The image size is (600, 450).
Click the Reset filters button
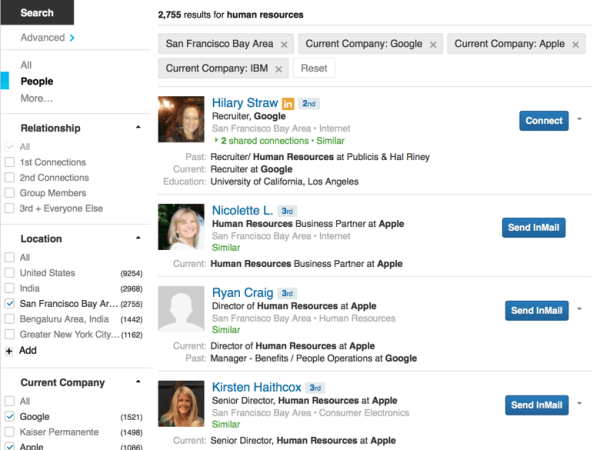click(x=314, y=68)
